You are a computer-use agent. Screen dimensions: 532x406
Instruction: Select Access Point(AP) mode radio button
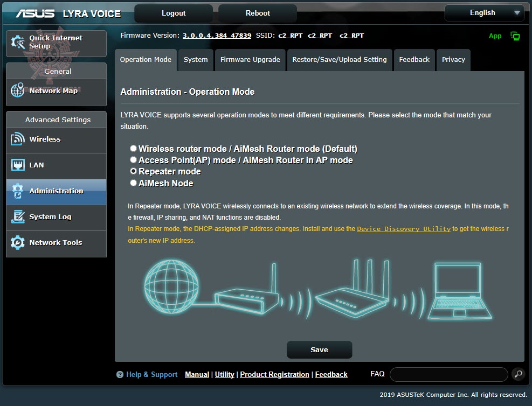click(x=133, y=159)
